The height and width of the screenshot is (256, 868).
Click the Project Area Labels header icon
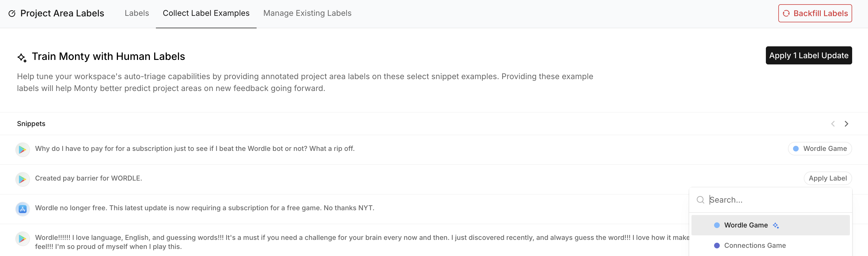click(12, 14)
